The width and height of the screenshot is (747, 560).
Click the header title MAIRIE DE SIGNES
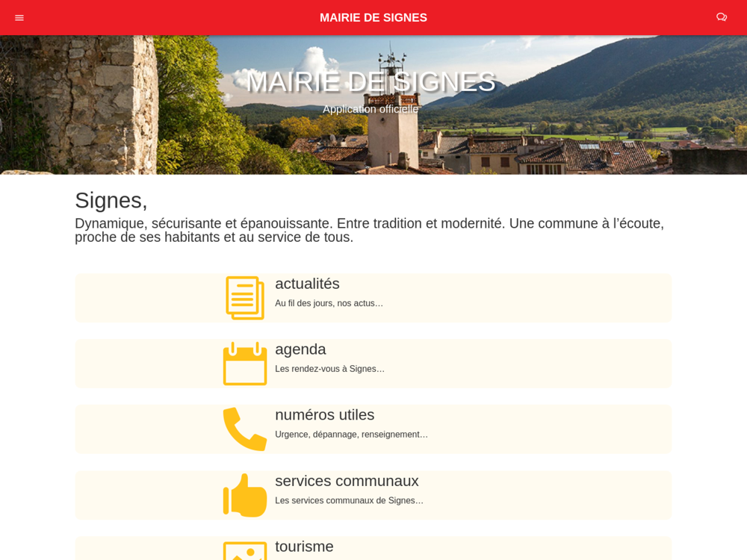click(373, 18)
